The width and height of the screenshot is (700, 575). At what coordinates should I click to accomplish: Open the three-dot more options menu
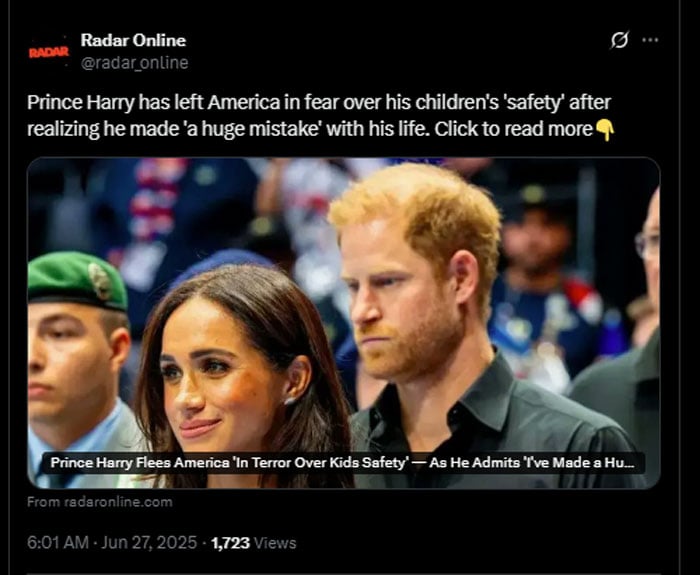[650, 40]
